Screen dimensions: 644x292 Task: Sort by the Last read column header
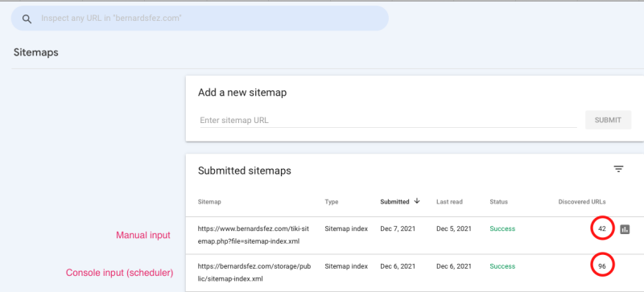click(449, 202)
